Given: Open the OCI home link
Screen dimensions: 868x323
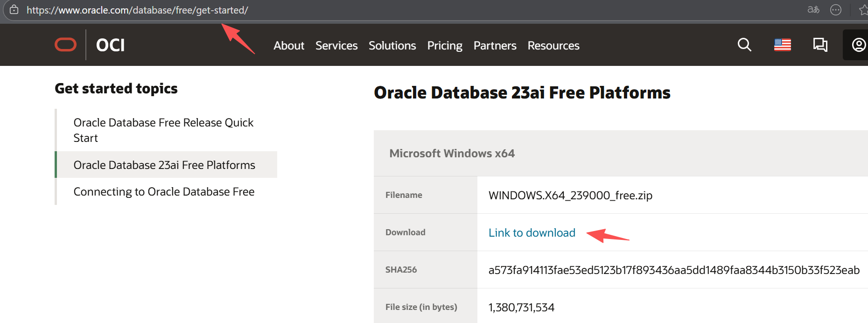Looking at the screenshot, I should [x=110, y=45].
